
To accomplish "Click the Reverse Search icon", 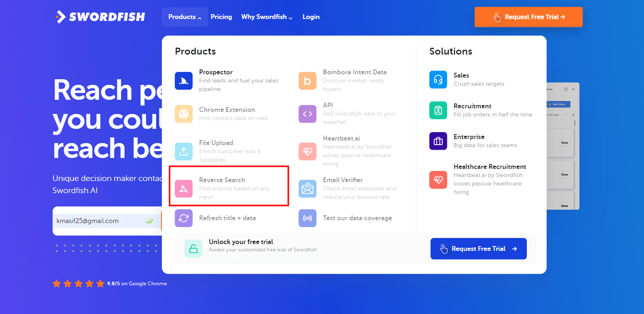I will pyautogui.click(x=184, y=188).
